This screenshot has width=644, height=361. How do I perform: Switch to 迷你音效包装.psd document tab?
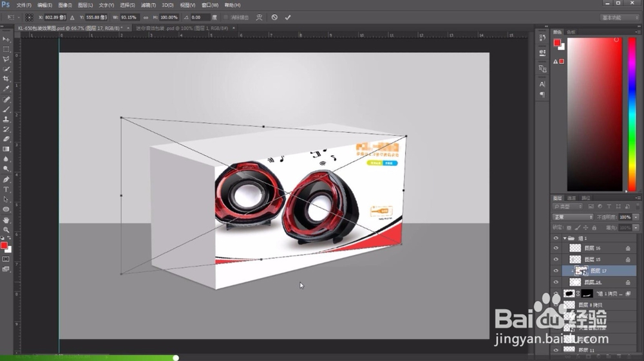coord(182,28)
